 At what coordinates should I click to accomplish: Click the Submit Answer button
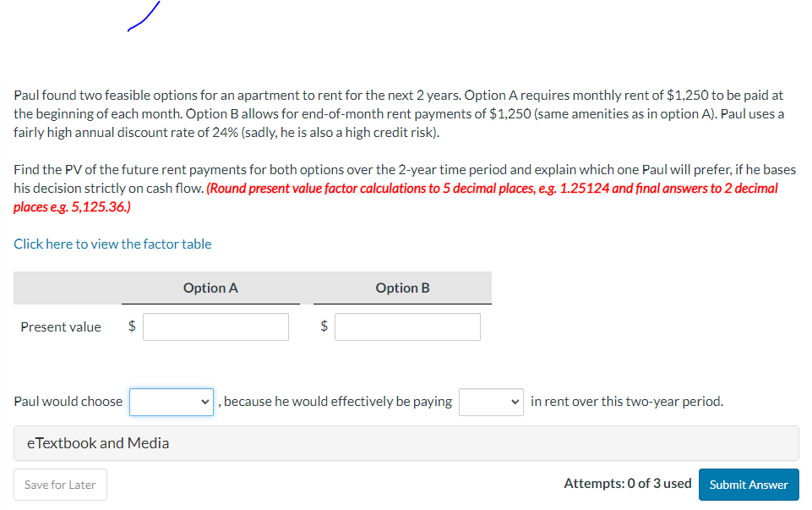pos(749,485)
